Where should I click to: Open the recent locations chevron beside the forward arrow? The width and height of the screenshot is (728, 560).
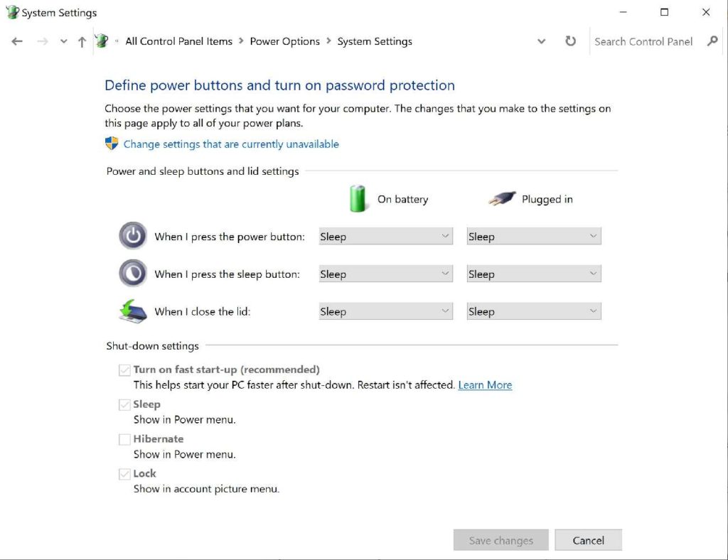pyautogui.click(x=63, y=42)
